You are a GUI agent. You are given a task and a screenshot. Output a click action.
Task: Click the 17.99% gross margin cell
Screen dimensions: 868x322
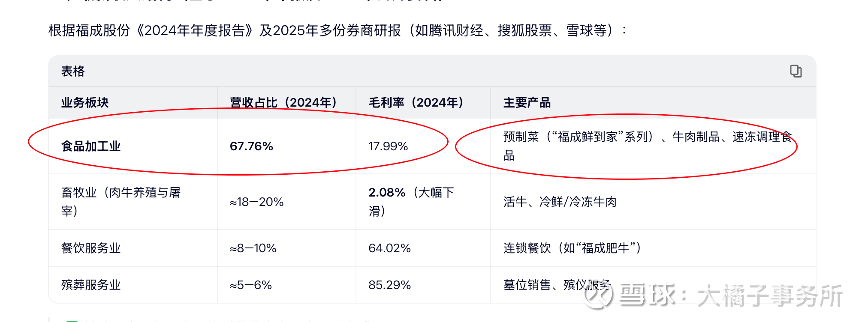(x=388, y=146)
